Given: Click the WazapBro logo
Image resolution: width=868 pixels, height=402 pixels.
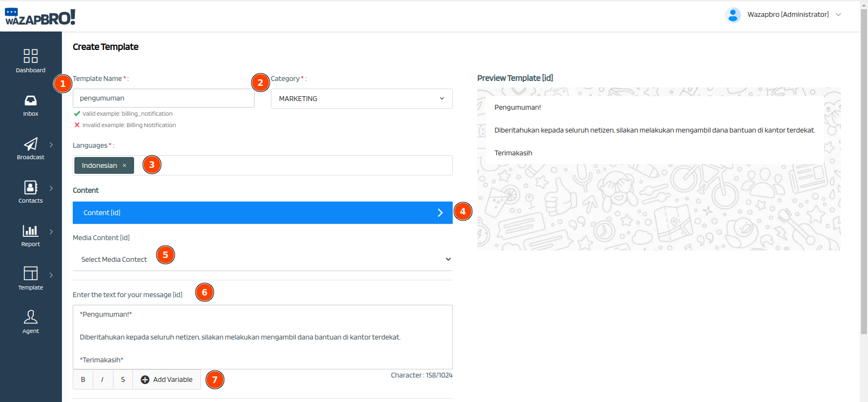Looking at the screenshot, I should point(40,17).
